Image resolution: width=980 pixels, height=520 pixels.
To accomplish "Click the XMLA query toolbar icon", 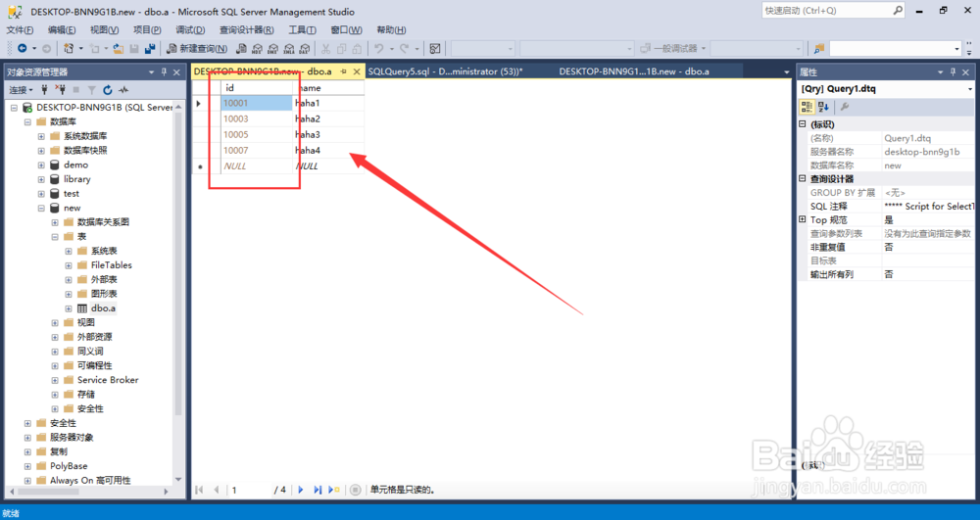I will [x=289, y=48].
